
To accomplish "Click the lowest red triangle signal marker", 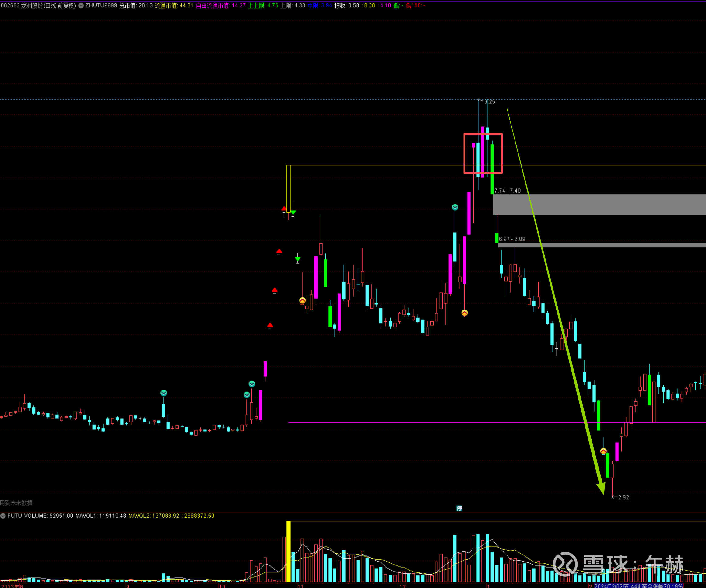I will click(270, 325).
